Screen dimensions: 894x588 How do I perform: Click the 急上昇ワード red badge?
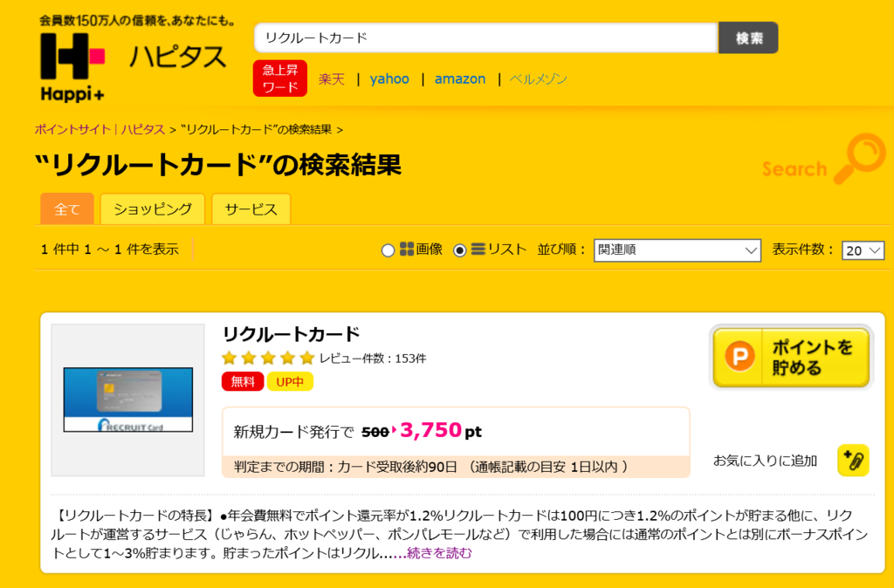[x=280, y=78]
